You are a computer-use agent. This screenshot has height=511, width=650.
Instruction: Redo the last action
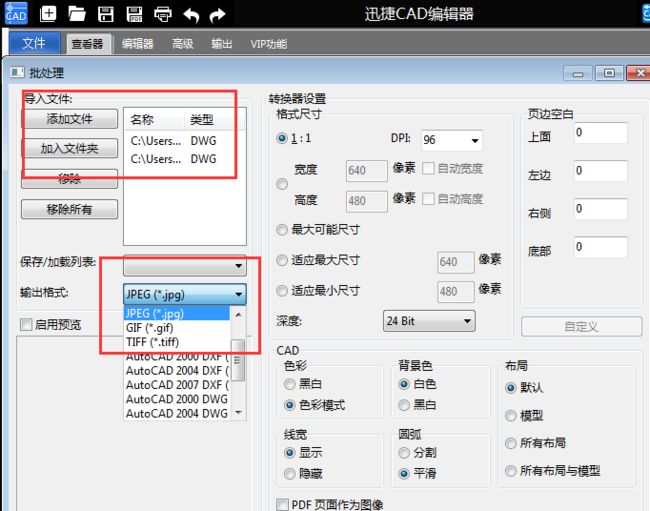pos(217,15)
